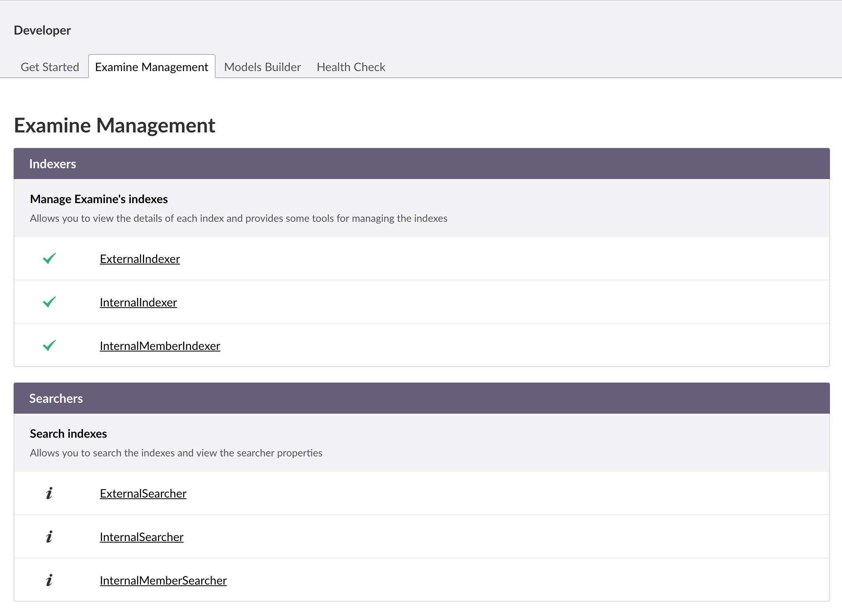Expand the InternalMemberIndexer entry
842x616 pixels.
pos(160,346)
